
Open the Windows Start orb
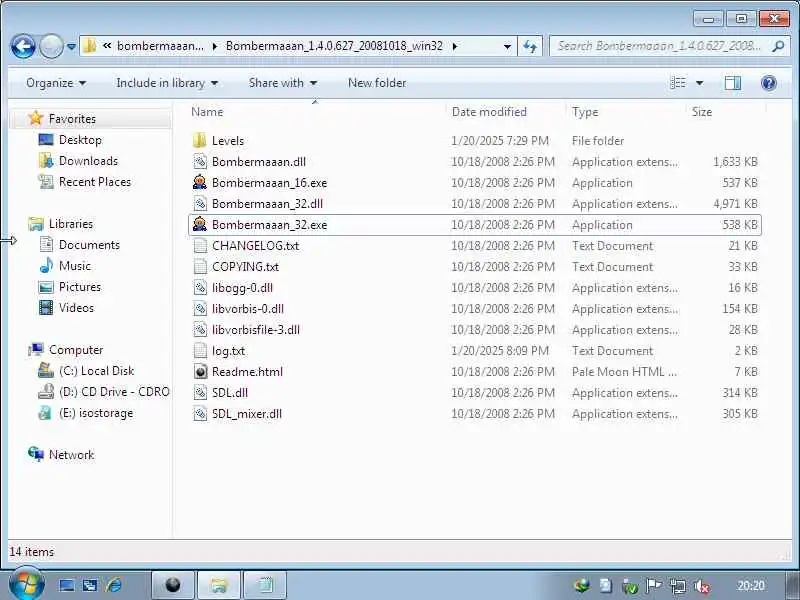[x=27, y=585]
